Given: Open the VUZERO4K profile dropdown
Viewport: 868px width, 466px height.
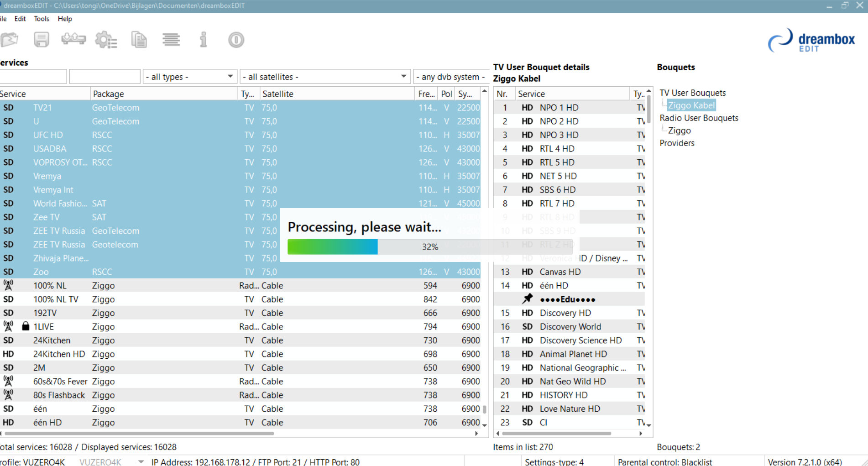Looking at the screenshot, I should click(111, 461).
